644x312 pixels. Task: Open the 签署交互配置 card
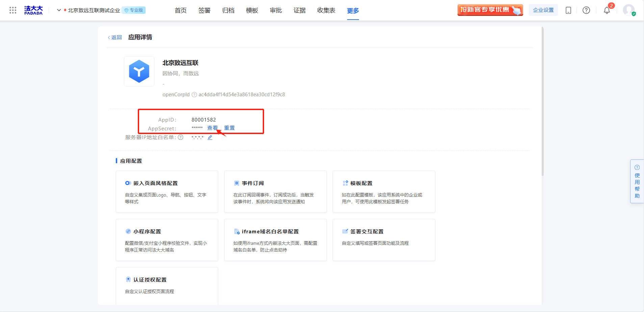point(384,240)
